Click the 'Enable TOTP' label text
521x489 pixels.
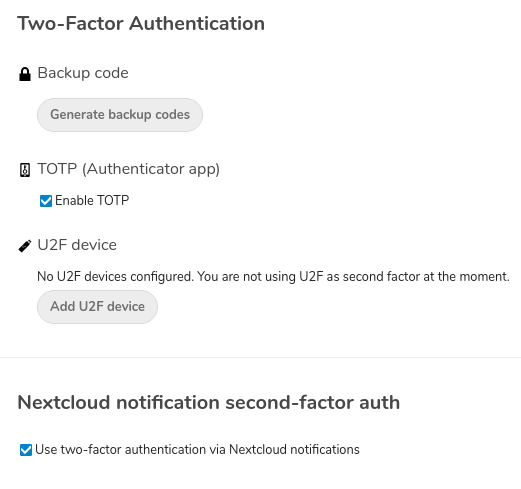[92, 200]
